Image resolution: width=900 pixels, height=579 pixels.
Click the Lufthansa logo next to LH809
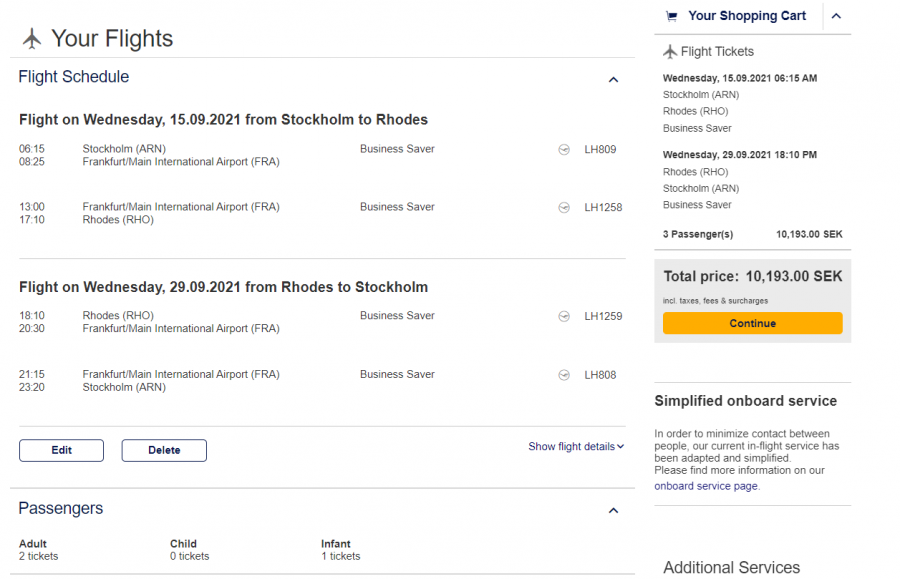click(564, 150)
